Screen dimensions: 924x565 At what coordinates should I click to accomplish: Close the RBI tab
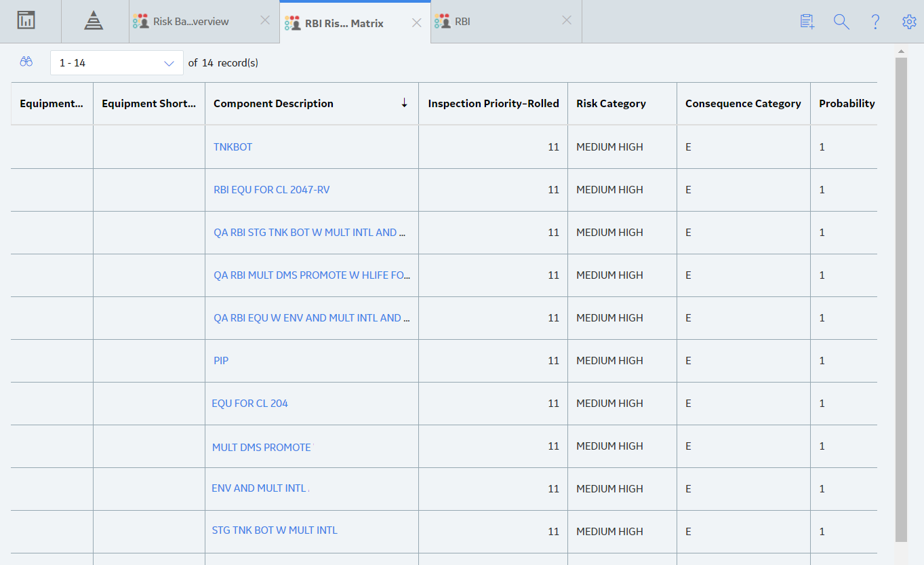click(x=567, y=20)
